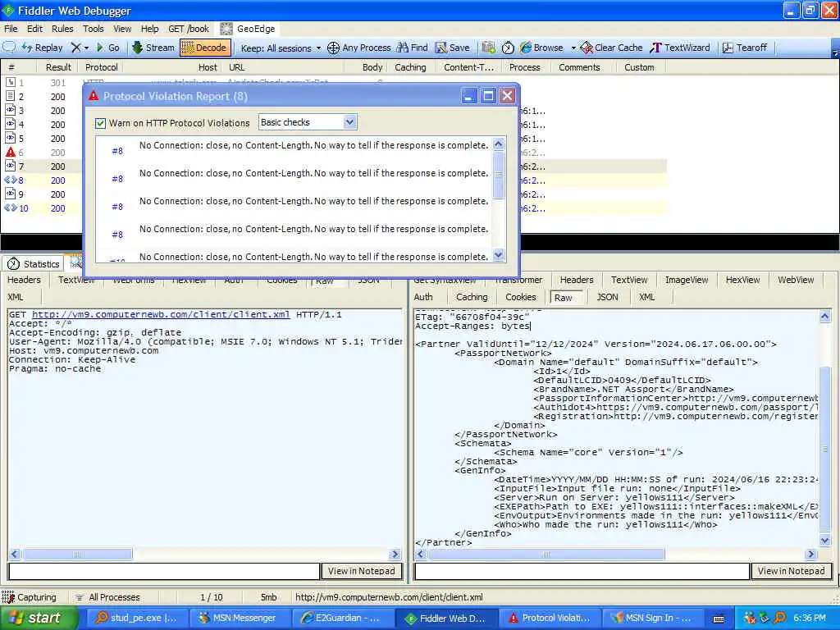Click request pane horizontal scrollbar thumb

76,554
